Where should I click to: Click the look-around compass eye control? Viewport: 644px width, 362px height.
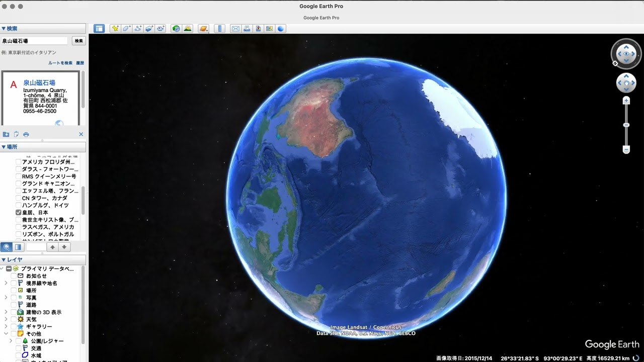coord(626,53)
